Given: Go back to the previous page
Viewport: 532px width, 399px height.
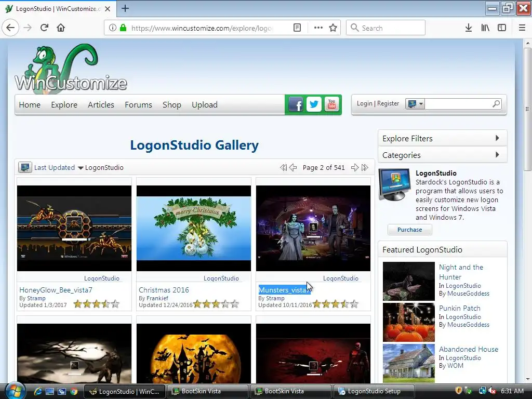Looking at the screenshot, I should [x=10, y=28].
